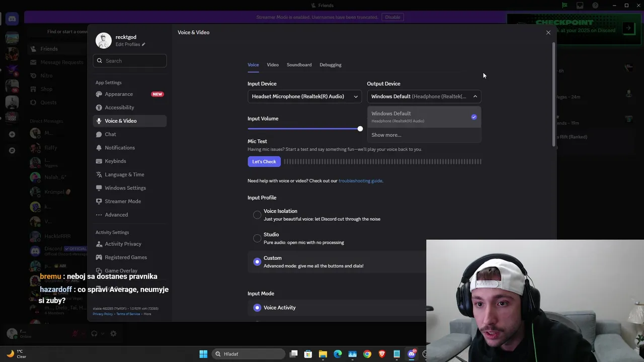The image size is (644, 362).
Task: Click the Discord home logo icon
Action: pos(12,19)
